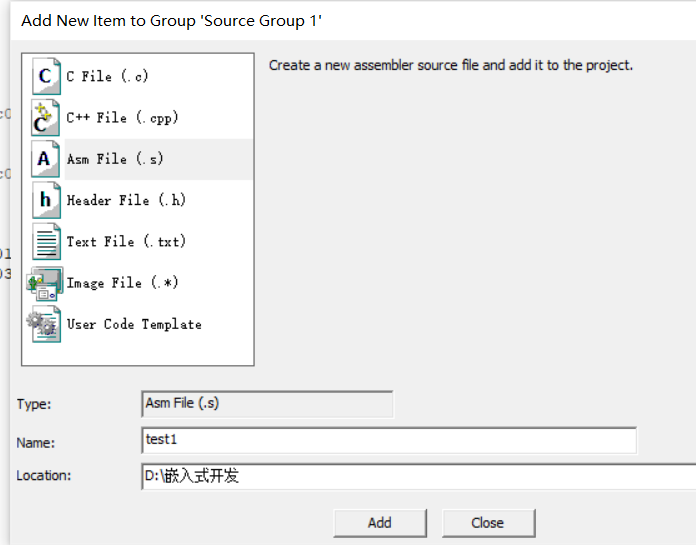Click the C File icon

(x=45, y=76)
